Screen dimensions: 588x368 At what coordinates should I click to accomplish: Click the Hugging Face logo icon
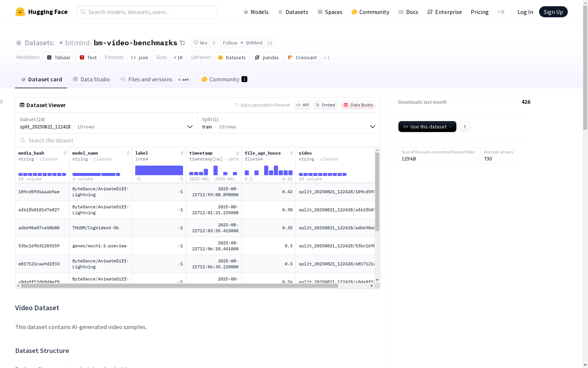(20, 12)
